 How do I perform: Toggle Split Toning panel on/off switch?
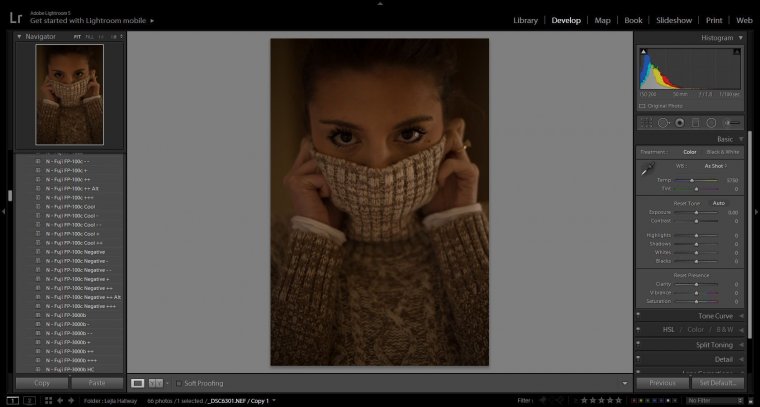638,344
